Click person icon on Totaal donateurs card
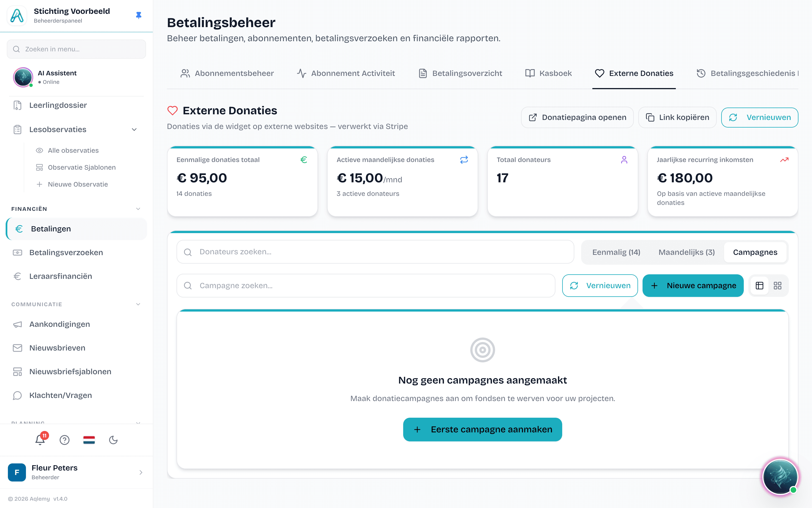 (624, 160)
